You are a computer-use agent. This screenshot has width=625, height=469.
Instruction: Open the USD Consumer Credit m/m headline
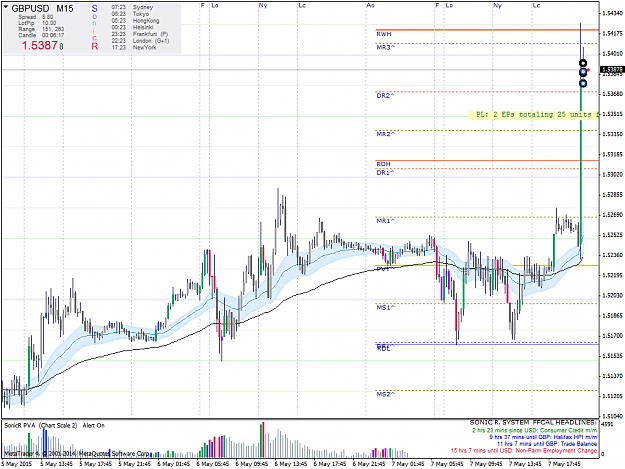pyautogui.click(x=535, y=430)
